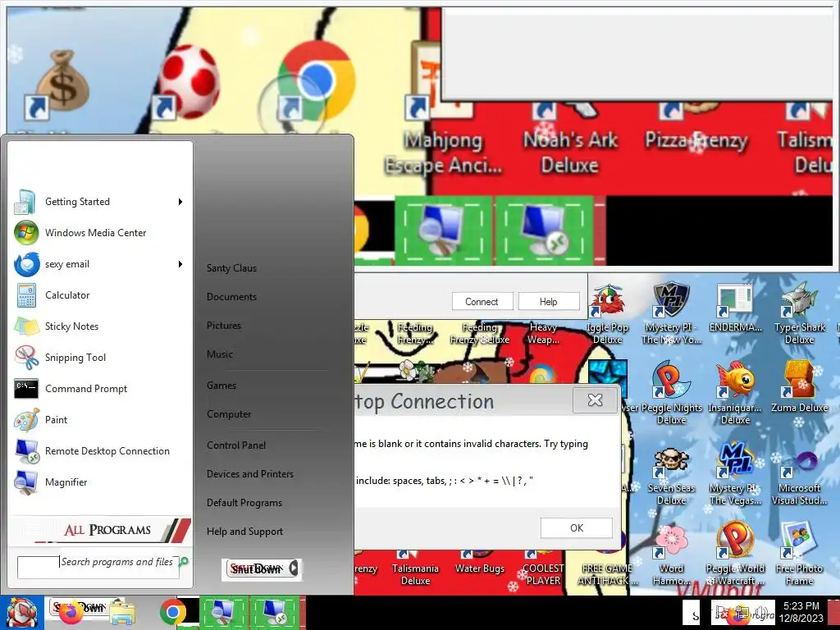Open Music from Start menu
840x630 pixels.
pos(220,354)
